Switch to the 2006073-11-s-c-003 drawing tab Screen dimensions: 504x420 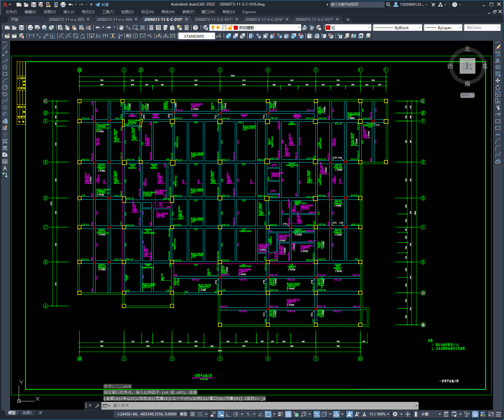pos(66,19)
